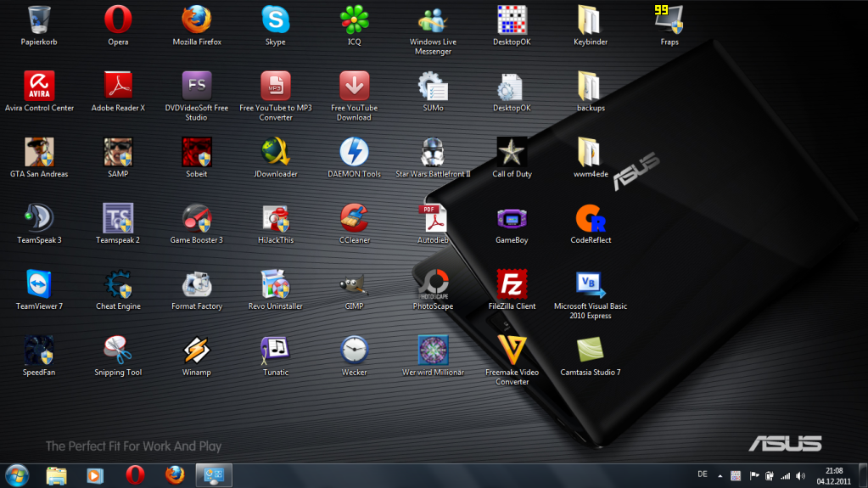
Task: Select the TeamSpeak 3 icon
Action: (x=39, y=224)
